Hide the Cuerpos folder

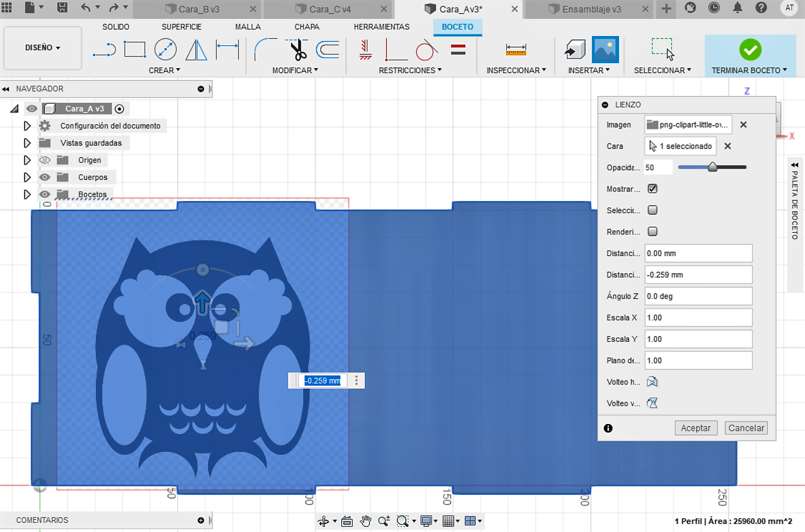45,177
